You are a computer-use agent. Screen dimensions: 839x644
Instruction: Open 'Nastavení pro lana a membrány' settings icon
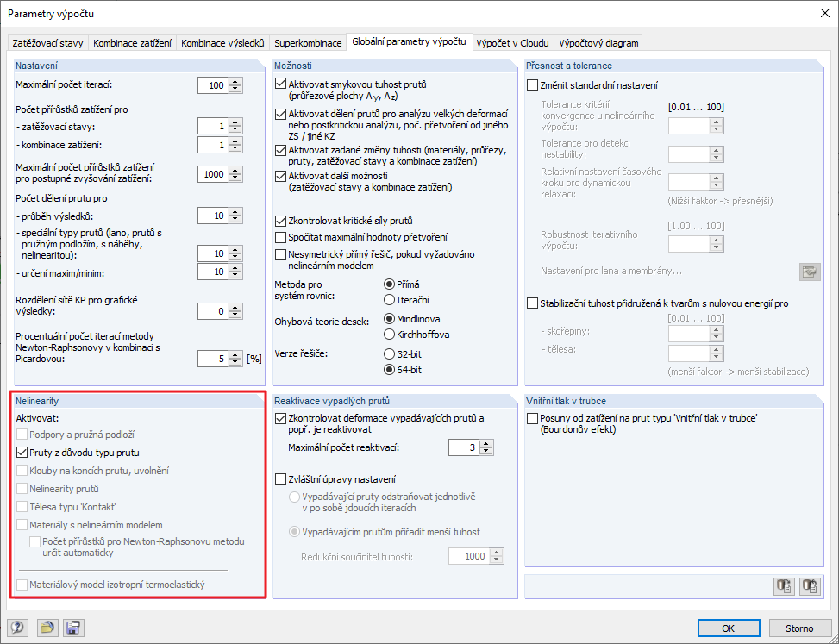pos(809,272)
